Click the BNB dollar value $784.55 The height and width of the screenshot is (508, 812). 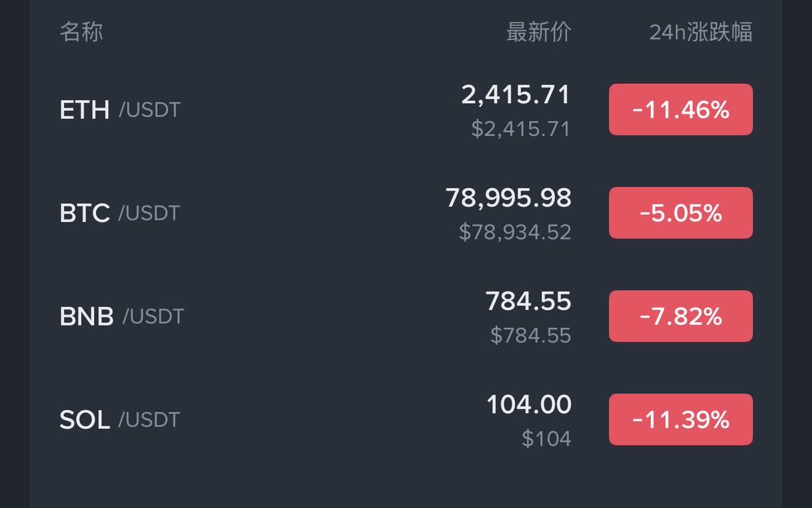point(531,335)
